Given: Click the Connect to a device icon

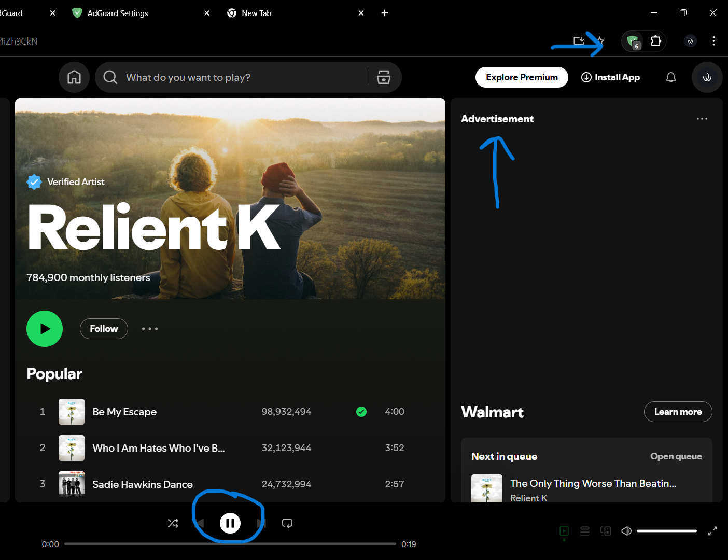Looking at the screenshot, I should click(x=606, y=530).
